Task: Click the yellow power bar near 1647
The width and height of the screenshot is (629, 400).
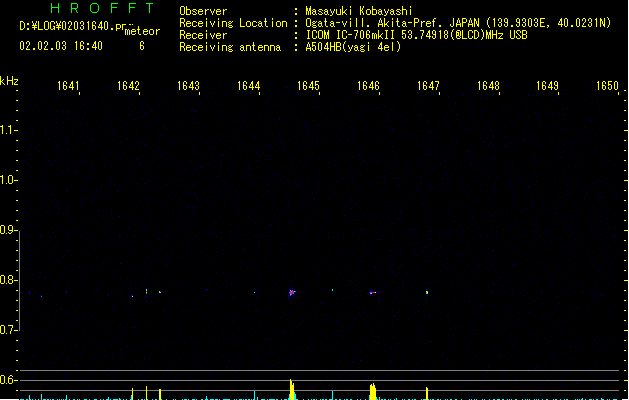Action: (427, 393)
